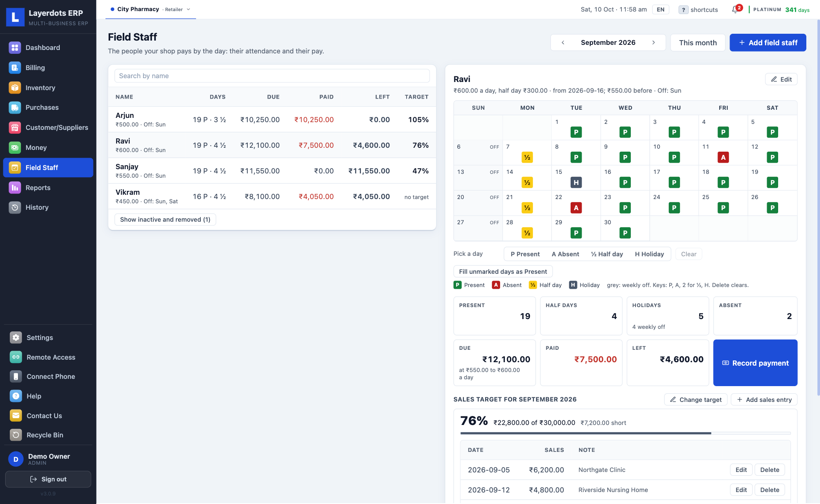Image resolution: width=820 pixels, height=504 pixels.
Task: Click the Search by name field
Action: tap(272, 76)
